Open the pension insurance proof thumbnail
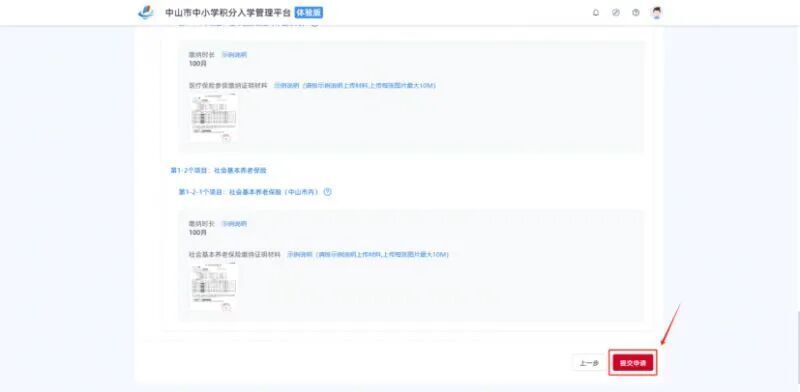Image resolution: width=800 pixels, height=392 pixels. tap(214, 286)
